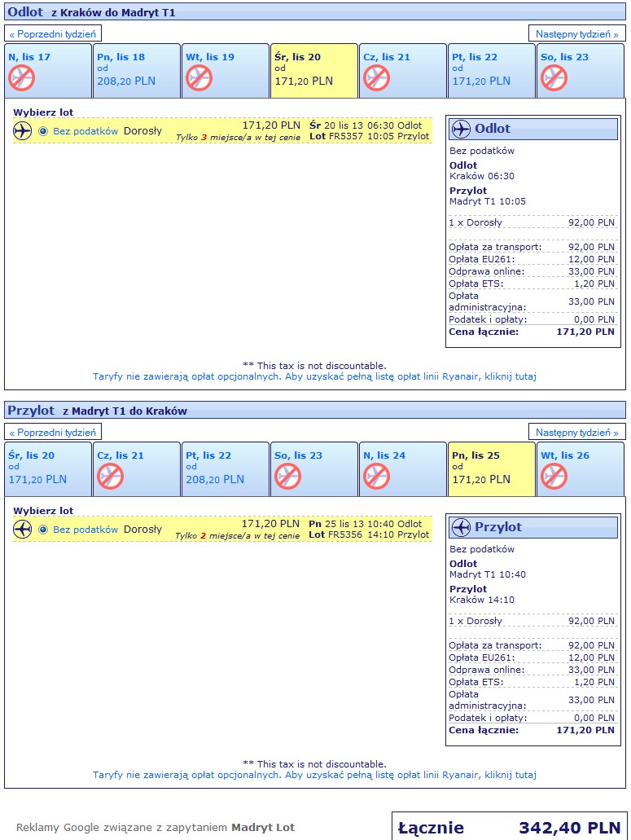Click no-flight icon on Cz, lis 21 departure tab
The image size is (631, 840).
(x=377, y=78)
